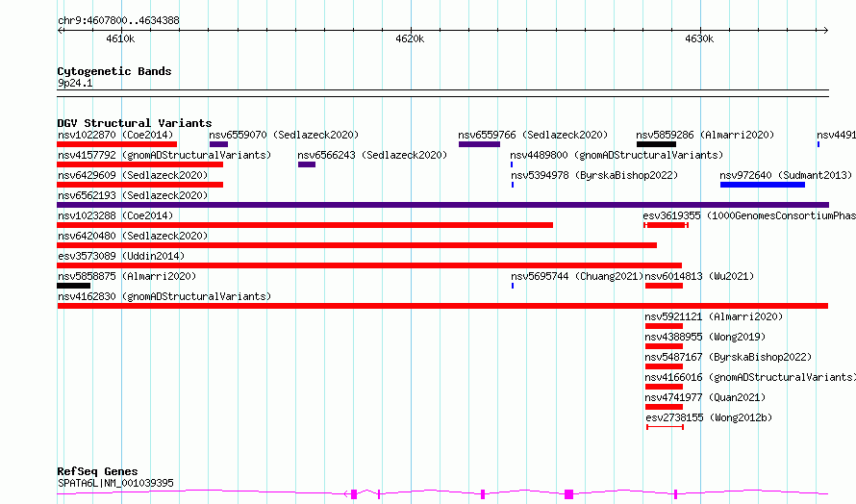Viewport: 856px width, 504px height.
Task: Click the red bar under nsv6014813
Action: 664,286
